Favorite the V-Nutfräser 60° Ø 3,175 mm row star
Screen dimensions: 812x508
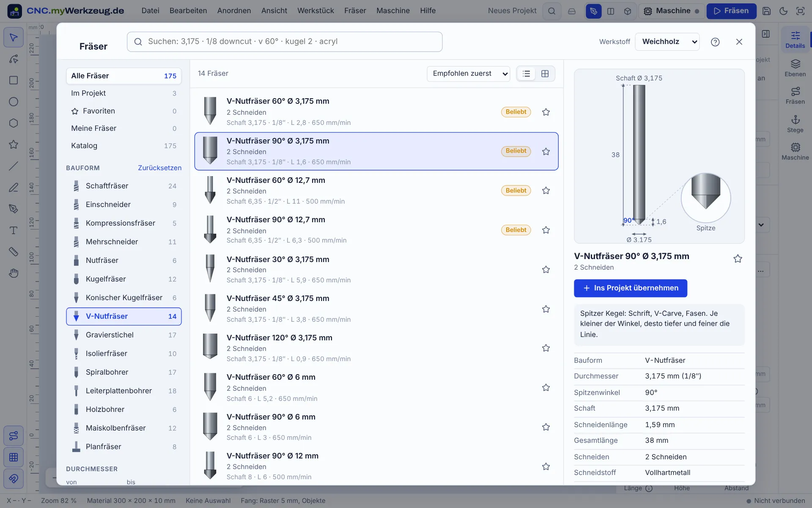[x=546, y=112]
